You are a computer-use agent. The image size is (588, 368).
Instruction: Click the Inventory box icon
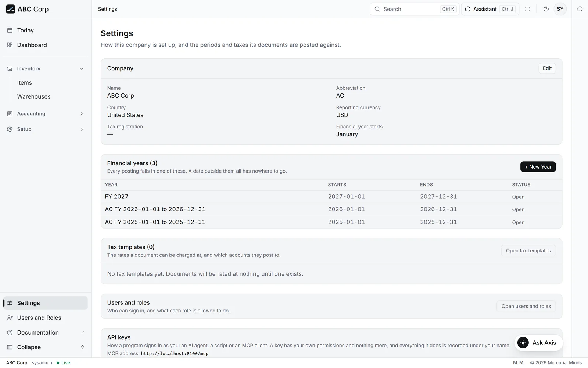click(10, 69)
